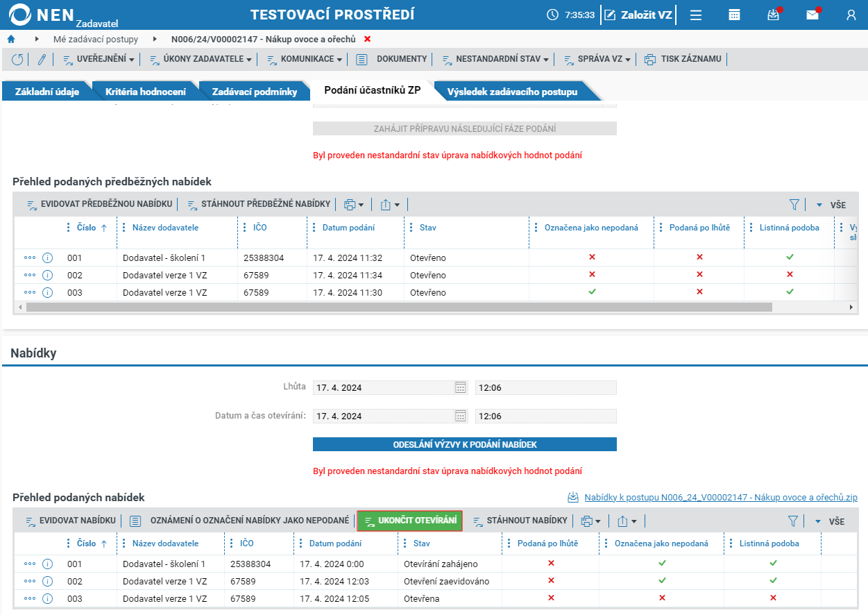Click the filter funnel icon above preliminary offers table
868x615 pixels.
794,205
